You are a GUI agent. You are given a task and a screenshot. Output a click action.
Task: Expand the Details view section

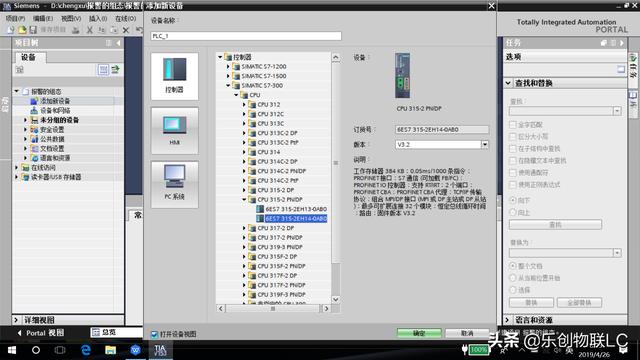coord(17,320)
